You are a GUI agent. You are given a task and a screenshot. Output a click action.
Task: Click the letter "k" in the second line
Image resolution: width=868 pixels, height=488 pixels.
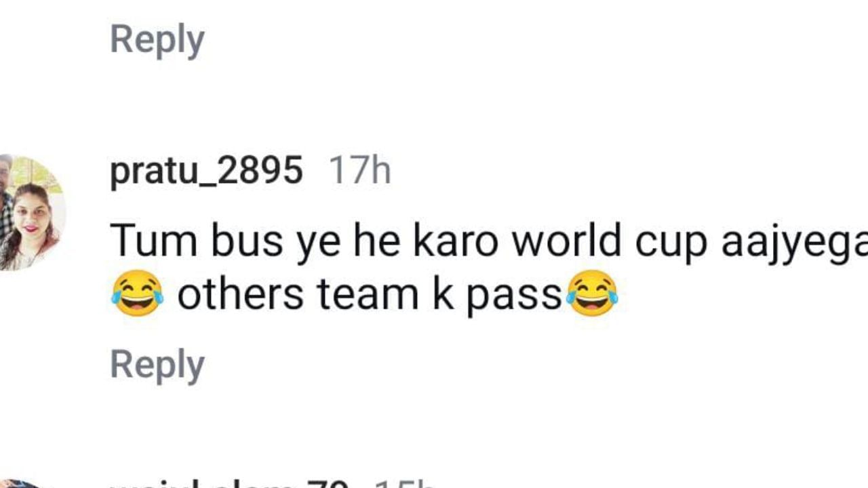click(443, 295)
